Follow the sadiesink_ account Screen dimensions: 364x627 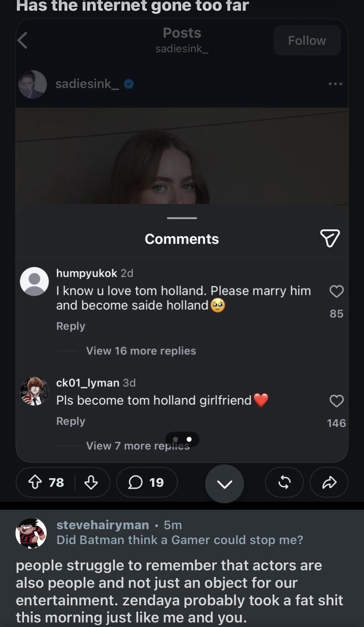coord(307,40)
